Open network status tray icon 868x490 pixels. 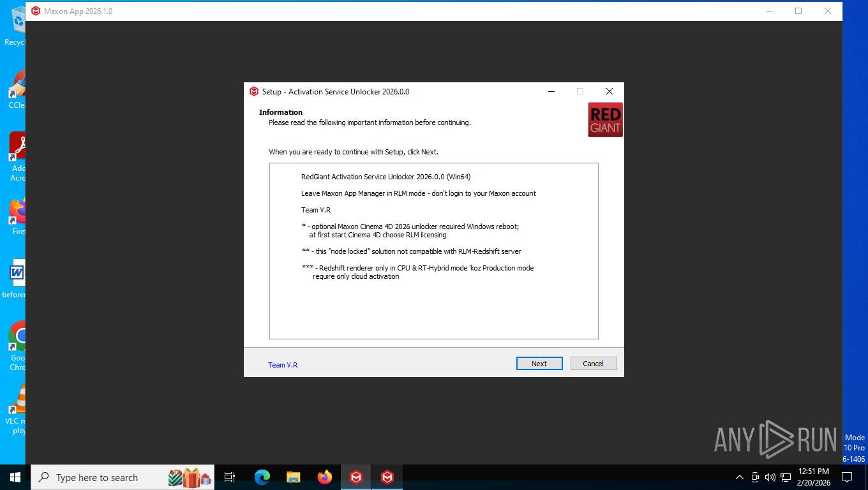[x=786, y=477]
